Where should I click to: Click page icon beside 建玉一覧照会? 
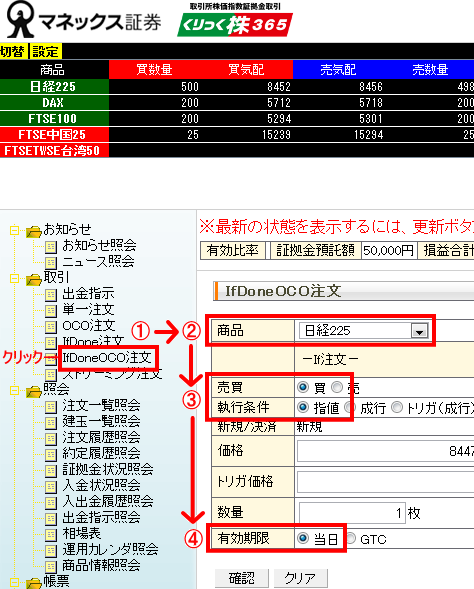pyautogui.click(x=51, y=423)
